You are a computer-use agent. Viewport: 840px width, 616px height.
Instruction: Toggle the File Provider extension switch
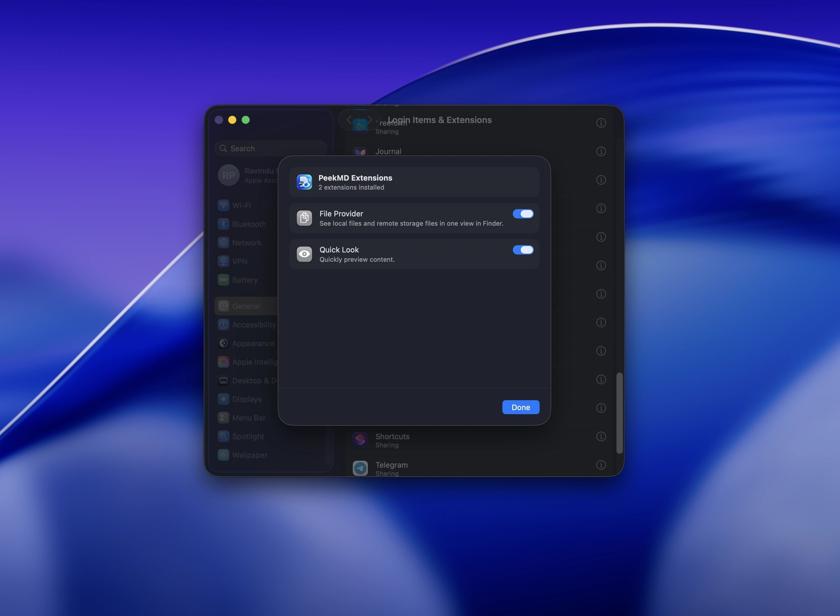[x=523, y=214]
